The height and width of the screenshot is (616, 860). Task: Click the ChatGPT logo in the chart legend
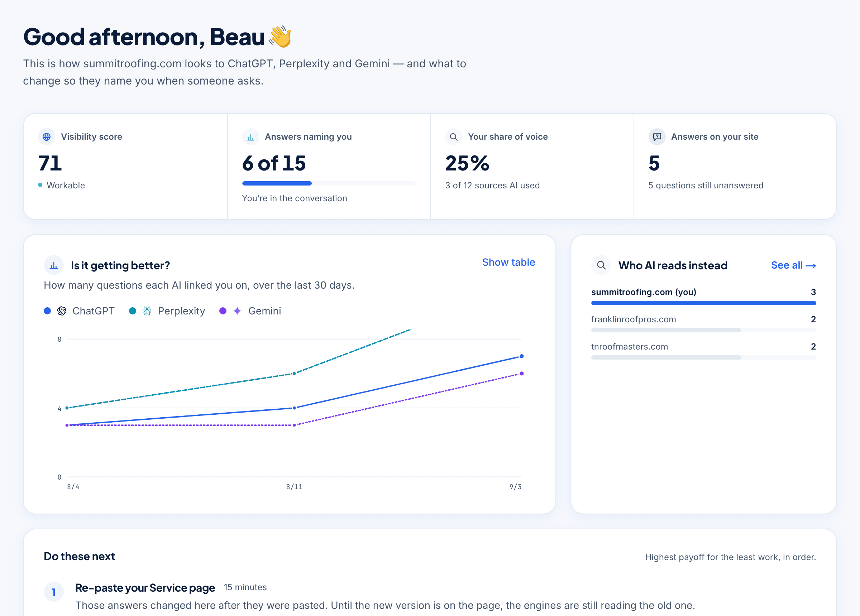tap(62, 311)
